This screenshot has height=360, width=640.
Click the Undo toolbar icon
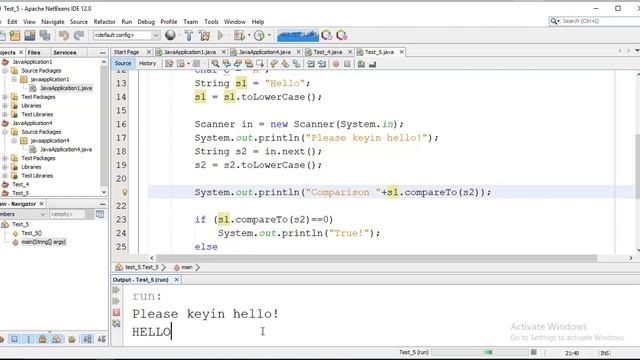pyautogui.click(x=64, y=36)
